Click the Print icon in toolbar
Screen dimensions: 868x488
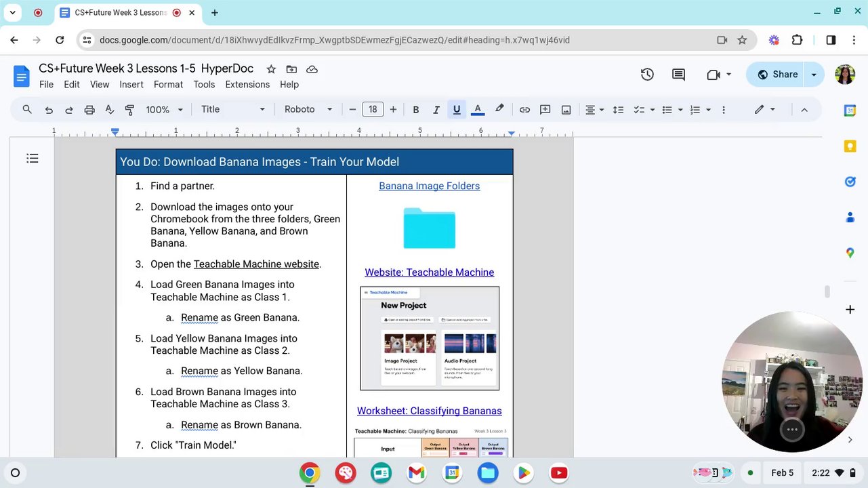coord(89,110)
